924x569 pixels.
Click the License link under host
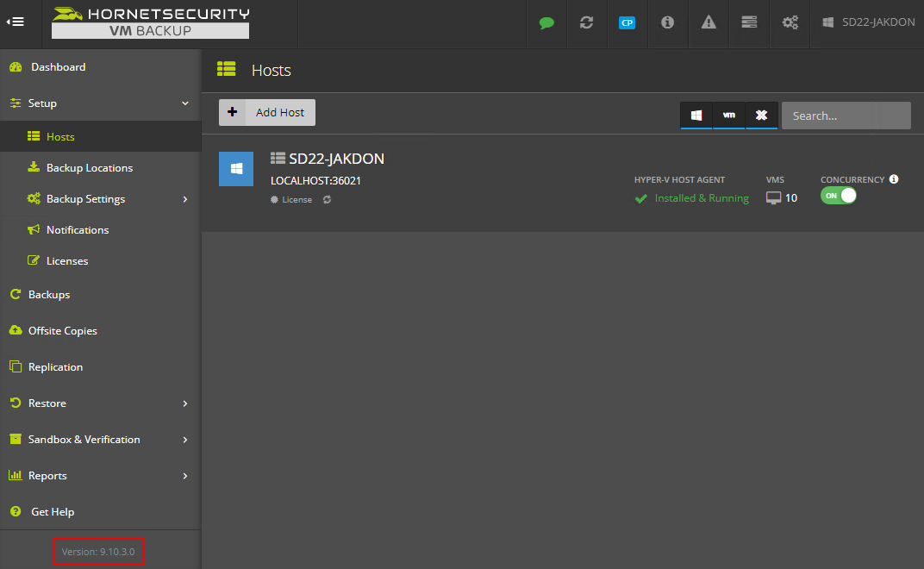pyautogui.click(x=297, y=200)
